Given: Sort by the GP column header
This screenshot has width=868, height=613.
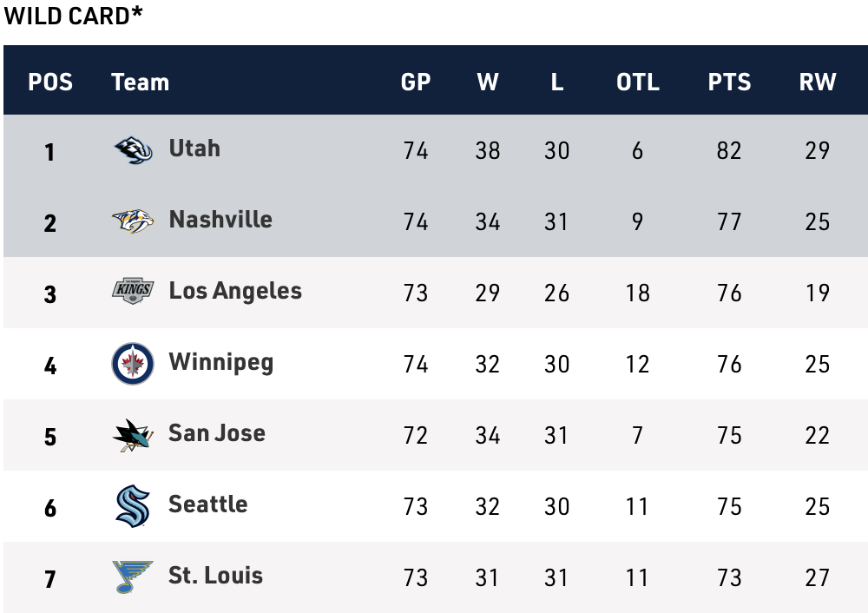Looking at the screenshot, I should tap(416, 82).
